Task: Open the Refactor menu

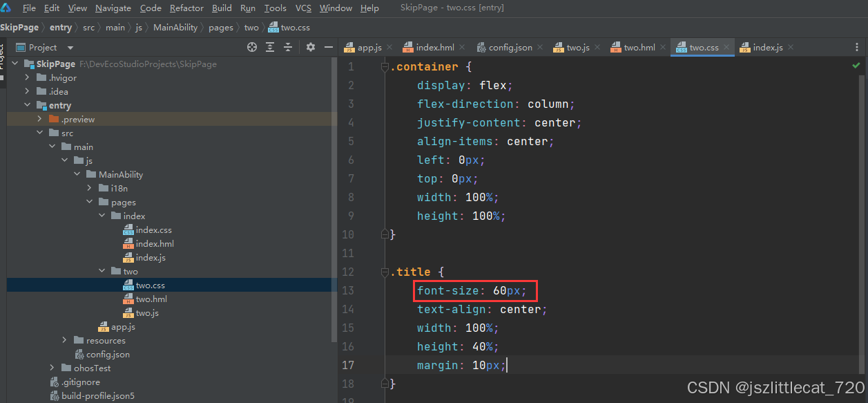Action: coord(186,8)
